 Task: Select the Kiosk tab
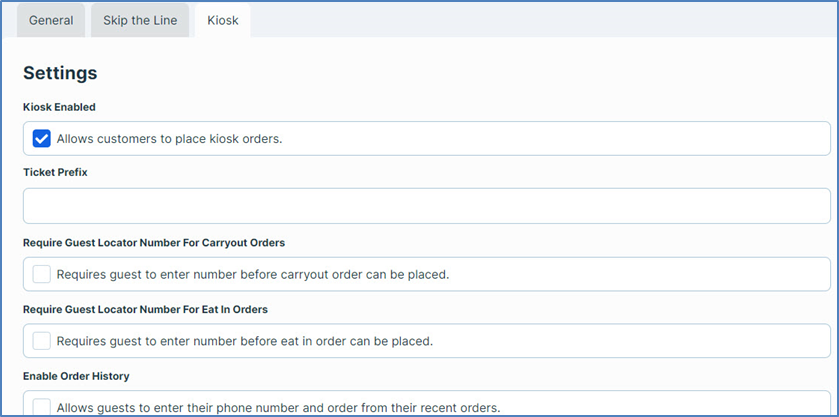click(x=222, y=20)
